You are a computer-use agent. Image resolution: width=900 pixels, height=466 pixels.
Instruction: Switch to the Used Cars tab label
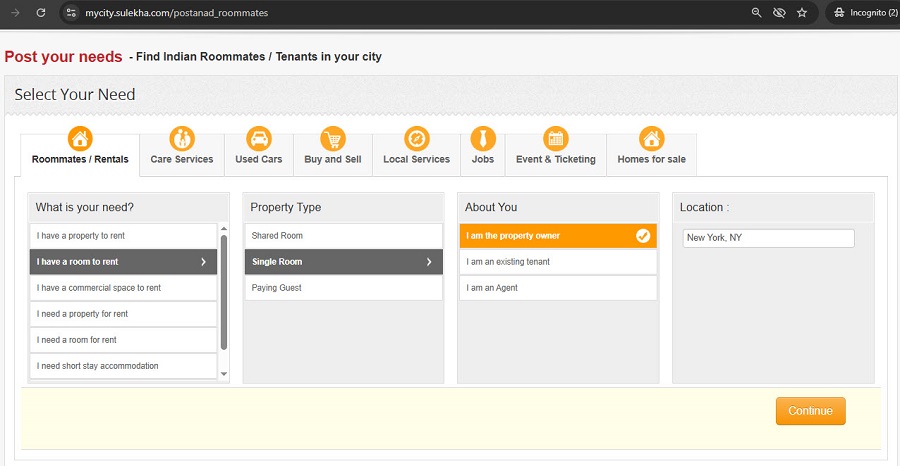[x=258, y=159]
